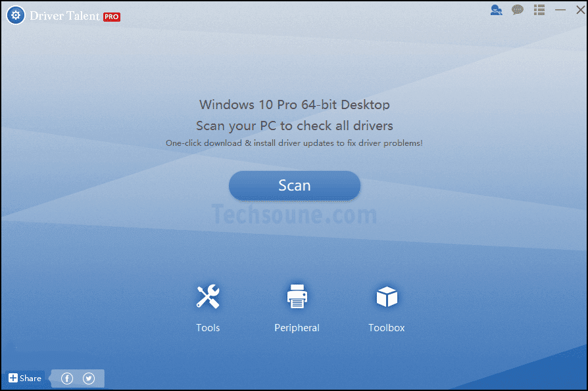
Task: Click the Windows 10 Pro 64-bit Desktop text
Action: tap(295, 104)
